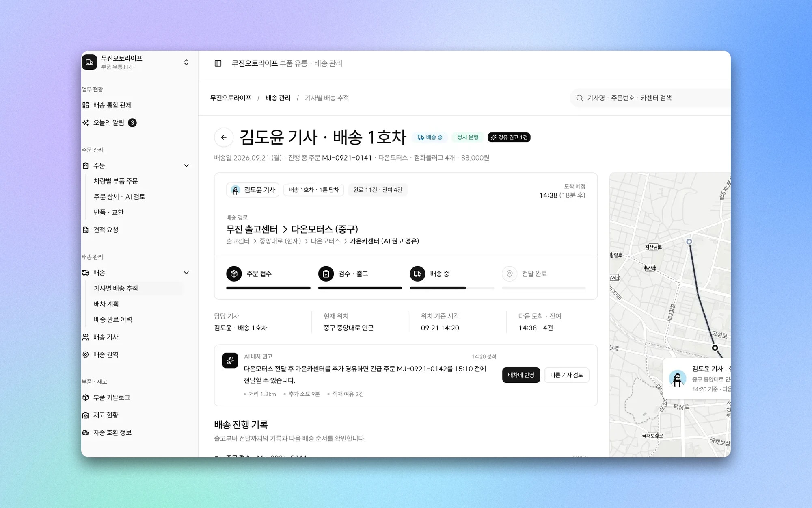The image size is (812, 508).
Task: Click the document icon beside 견적 요청
Action: [86, 230]
